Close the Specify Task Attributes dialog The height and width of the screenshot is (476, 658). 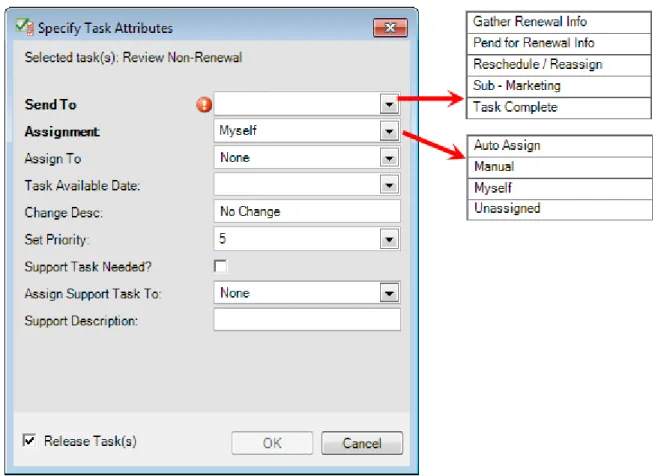[x=390, y=28]
